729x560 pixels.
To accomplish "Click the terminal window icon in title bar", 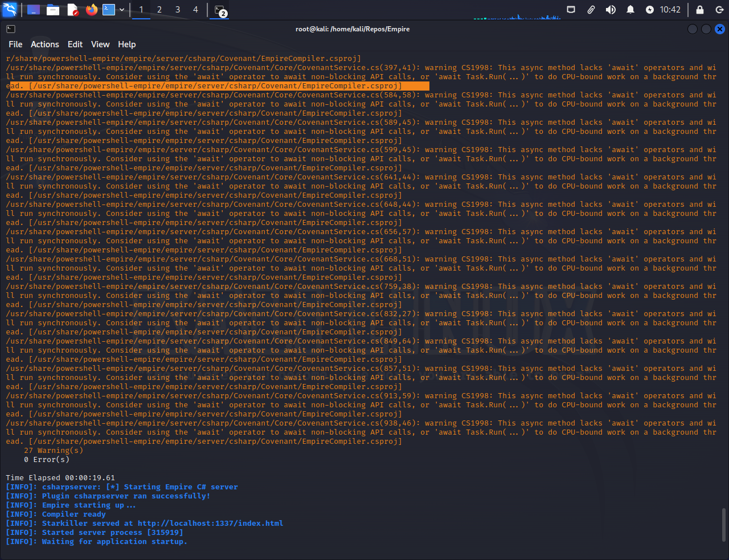I will click(x=11, y=29).
